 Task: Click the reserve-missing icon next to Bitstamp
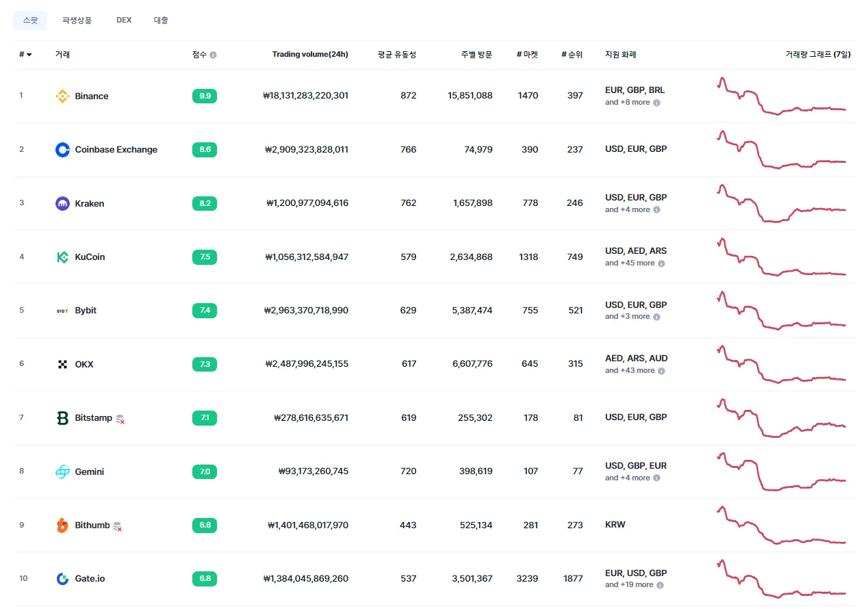(x=120, y=419)
